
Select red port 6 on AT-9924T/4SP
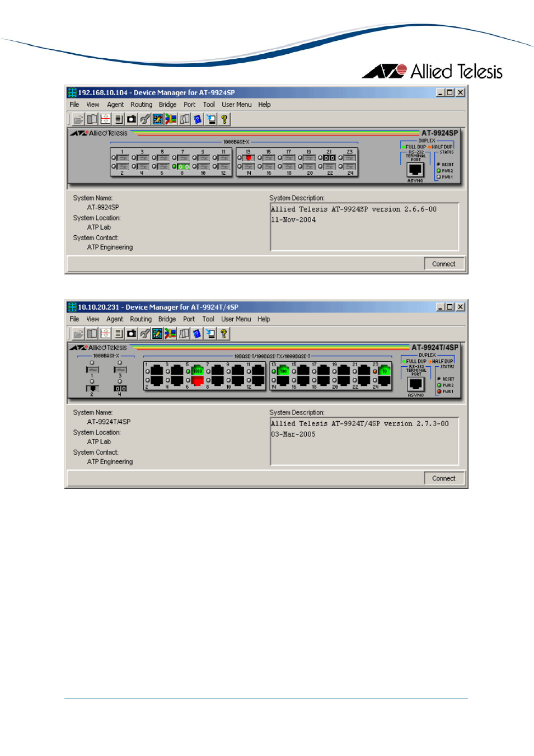pos(198,381)
